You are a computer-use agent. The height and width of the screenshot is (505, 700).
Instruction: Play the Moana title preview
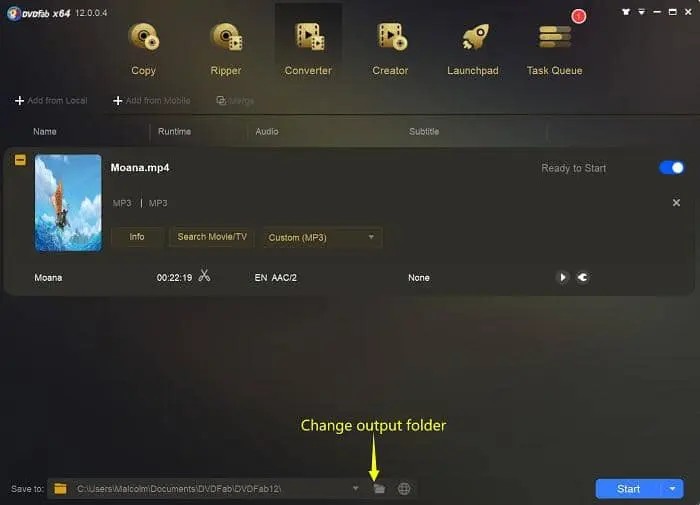click(562, 277)
